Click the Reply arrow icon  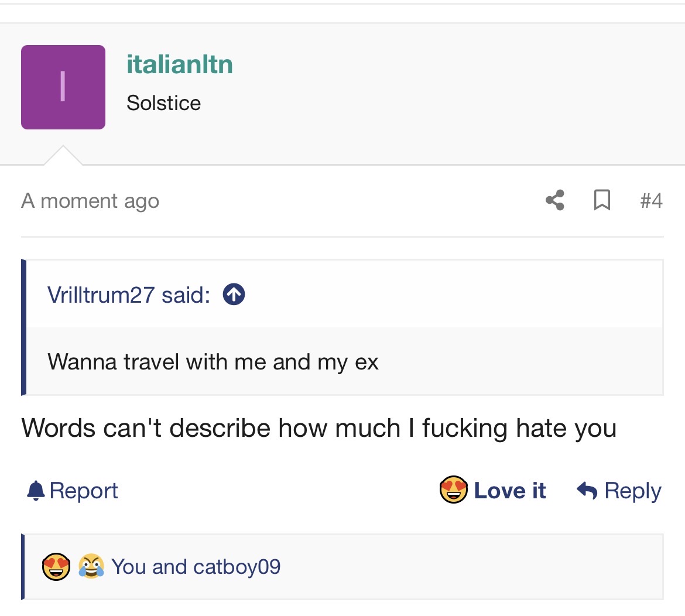point(587,490)
